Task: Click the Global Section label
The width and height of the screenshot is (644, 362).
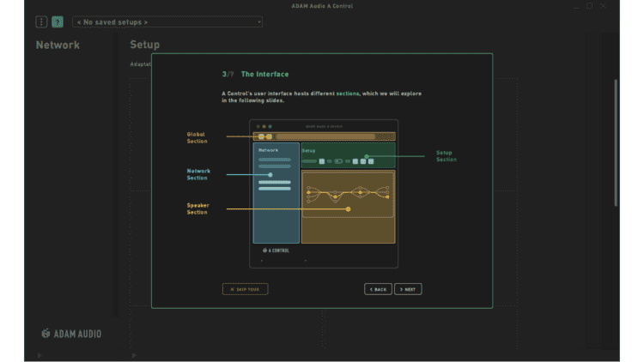Action: click(x=197, y=137)
